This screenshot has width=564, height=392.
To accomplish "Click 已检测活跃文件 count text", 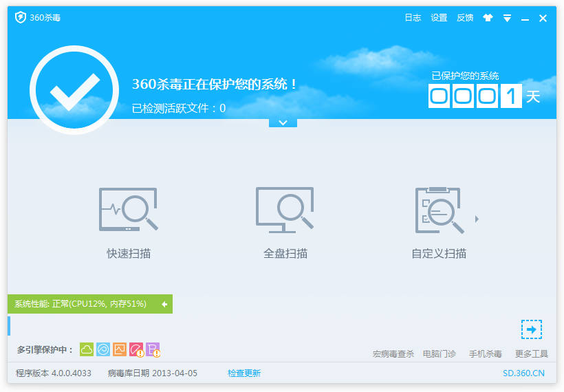I will [179, 108].
